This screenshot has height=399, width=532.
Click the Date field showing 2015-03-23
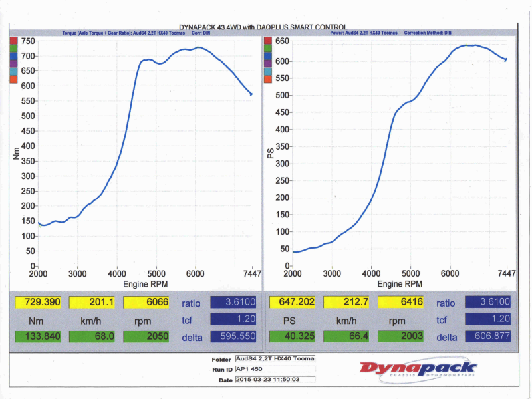(275, 380)
